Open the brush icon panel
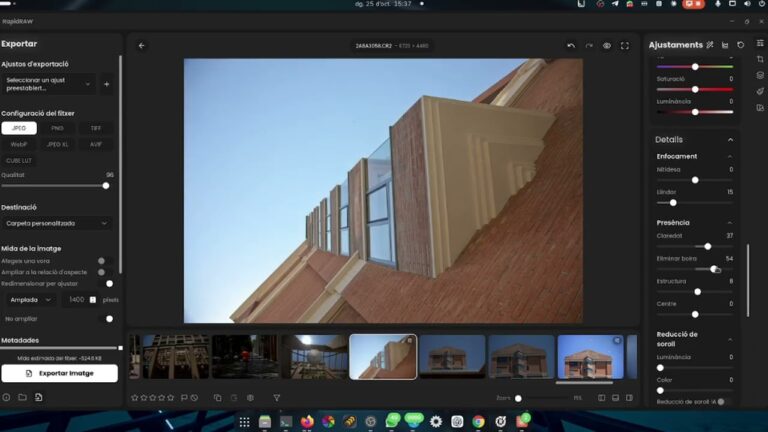 click(x=760, y=91)
